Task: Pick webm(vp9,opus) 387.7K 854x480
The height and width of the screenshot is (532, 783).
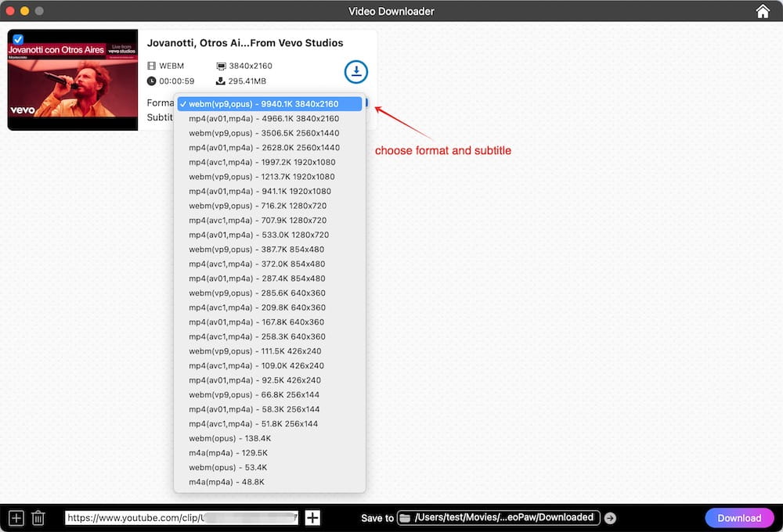Action: 269,249
